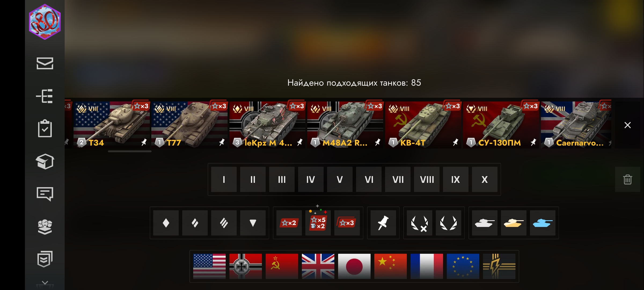
Task: Open the mail inbox icon in sidebar
Action: pyautogui.click(x=45, y=63)
